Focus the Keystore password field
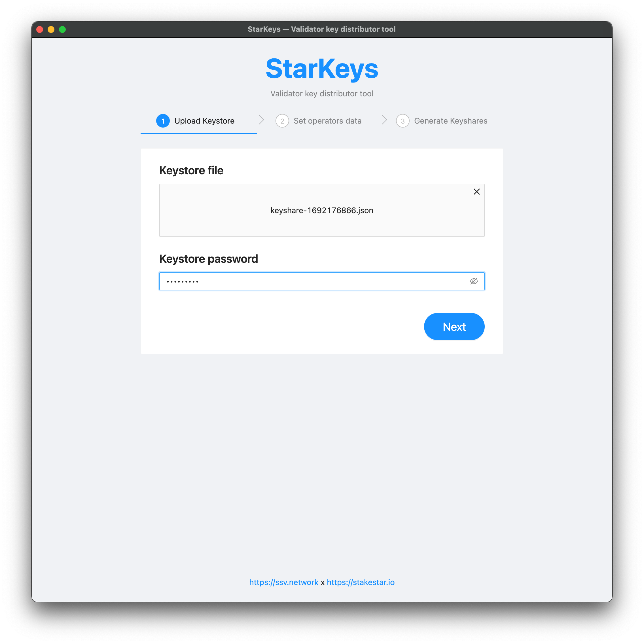This screenshot has width=644, height=644. click(x=322, y=281)
